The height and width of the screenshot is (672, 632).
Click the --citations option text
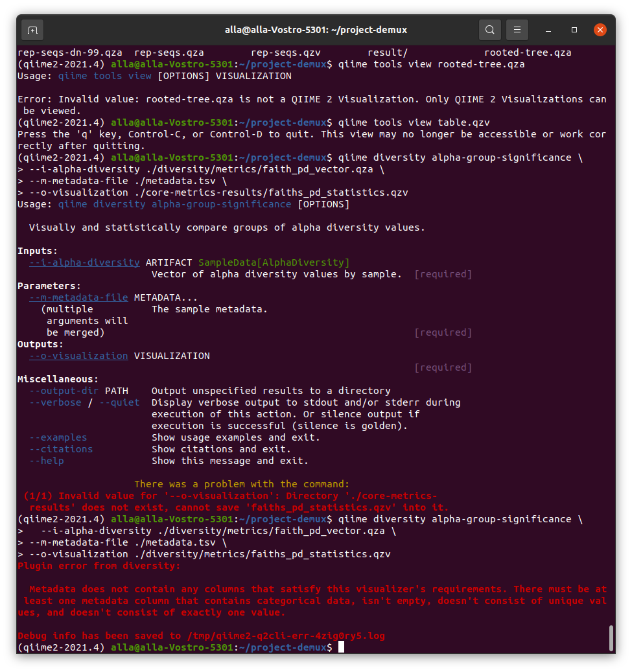click(61, 449)
